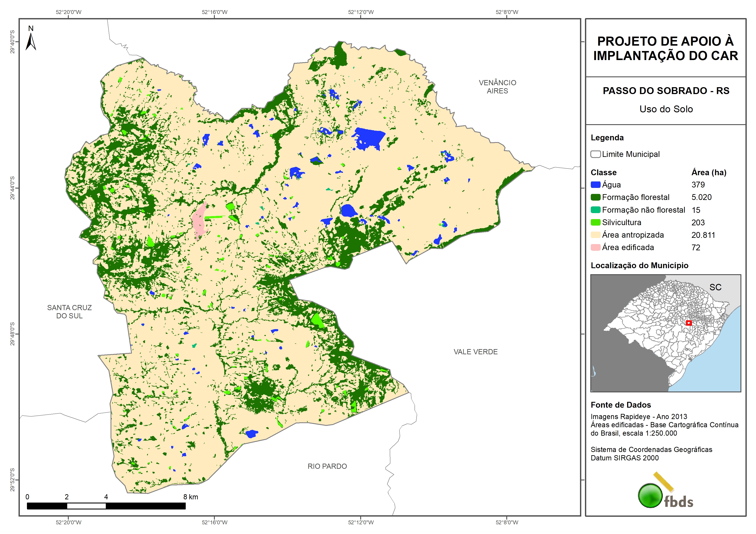The image size is (756, 534).
Task: Select the Água blue legend swatch
Action: pyautogui.click(x=595, y=185)
